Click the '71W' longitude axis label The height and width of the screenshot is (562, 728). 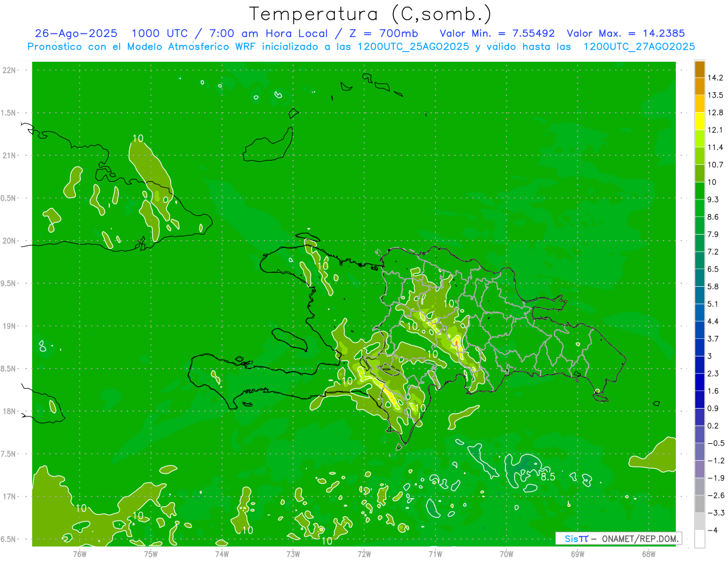pyautogui.click(x=435, y=554)
